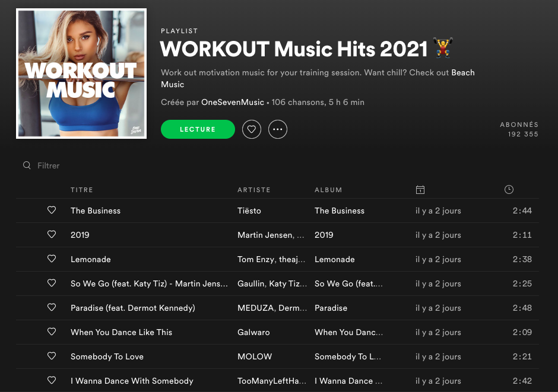Save 'Lemonade' using its heart icon
Image resolution: width=558 pixels, height=392 pixels.
[52, 259]
